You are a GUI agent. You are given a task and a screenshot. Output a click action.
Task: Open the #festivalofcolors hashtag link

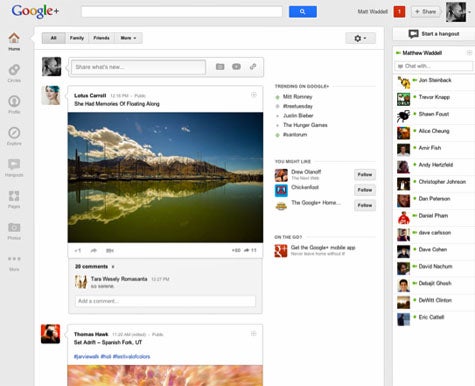[131, 356]
